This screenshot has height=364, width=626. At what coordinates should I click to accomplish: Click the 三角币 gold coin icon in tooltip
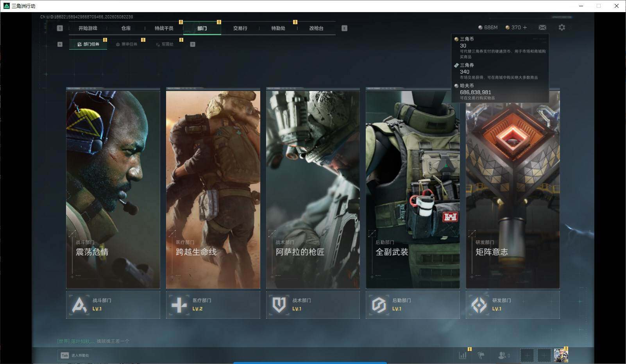click(x=456, y=39)
